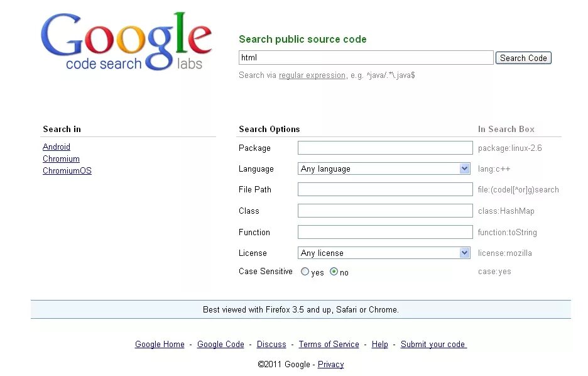Click the Search Code button
The height and width of the screenshot is (376, 588).
[523, 58]
